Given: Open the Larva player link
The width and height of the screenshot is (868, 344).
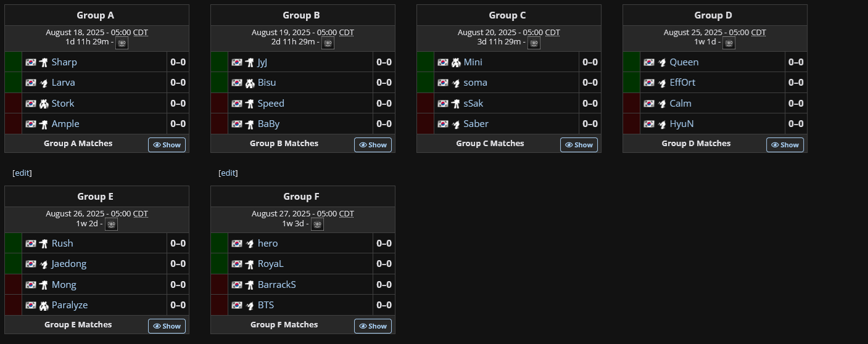Looking at the screenshot, I should tap(64, 83).
